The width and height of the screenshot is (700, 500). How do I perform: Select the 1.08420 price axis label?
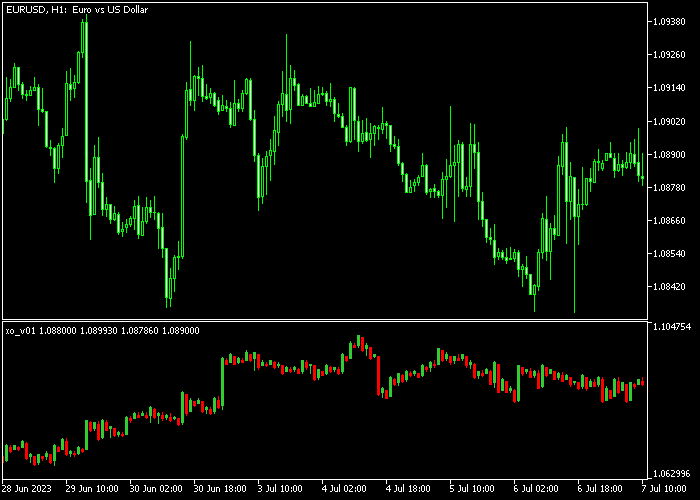point(669,287)
